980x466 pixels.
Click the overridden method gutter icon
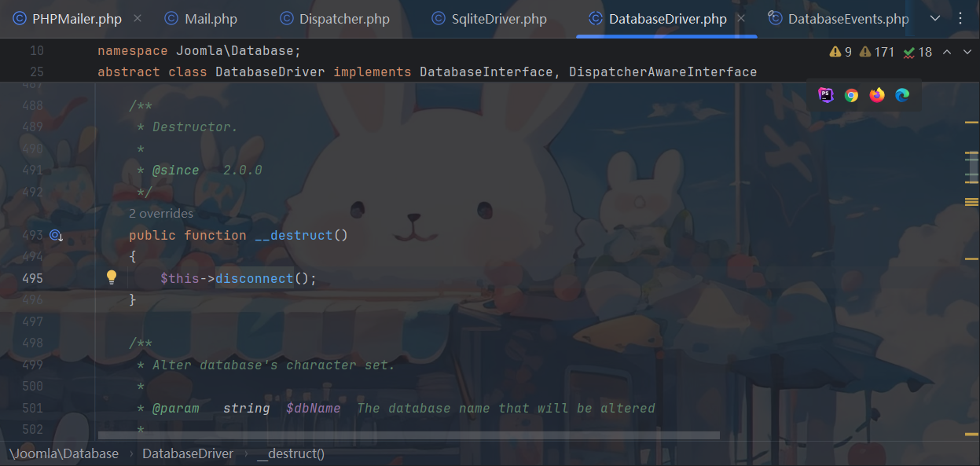56,235
